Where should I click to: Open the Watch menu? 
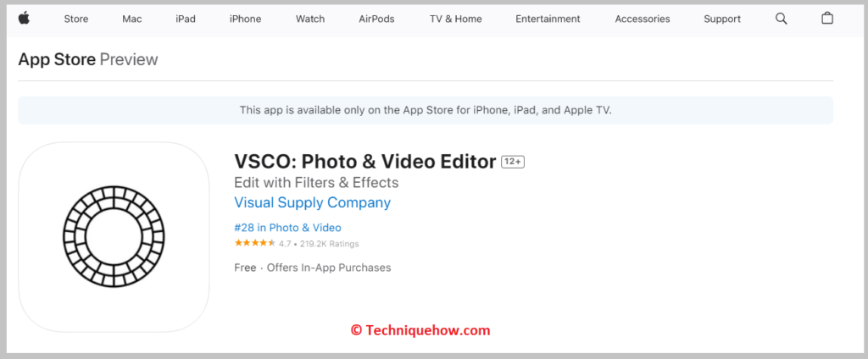coord(310,19)
